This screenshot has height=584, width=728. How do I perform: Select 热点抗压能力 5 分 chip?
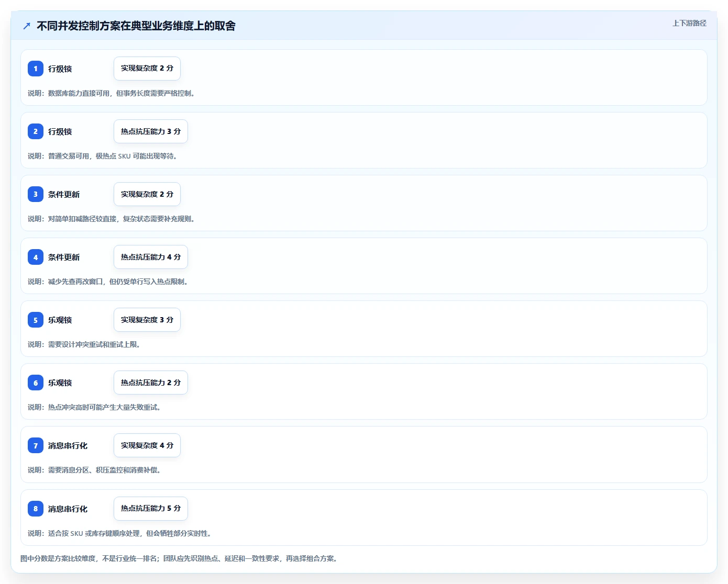(151, 509)
